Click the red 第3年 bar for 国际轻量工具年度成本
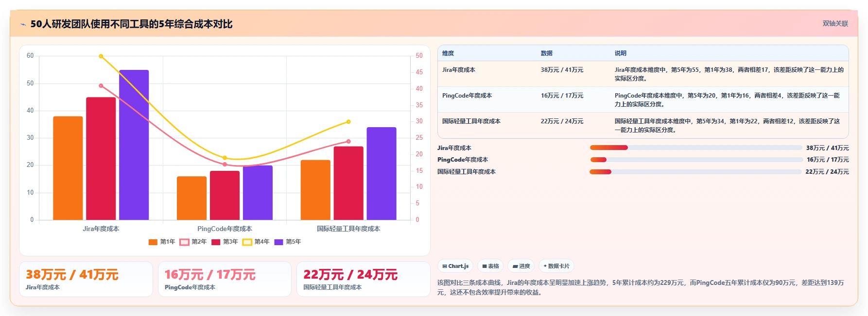 click(348, 183)
